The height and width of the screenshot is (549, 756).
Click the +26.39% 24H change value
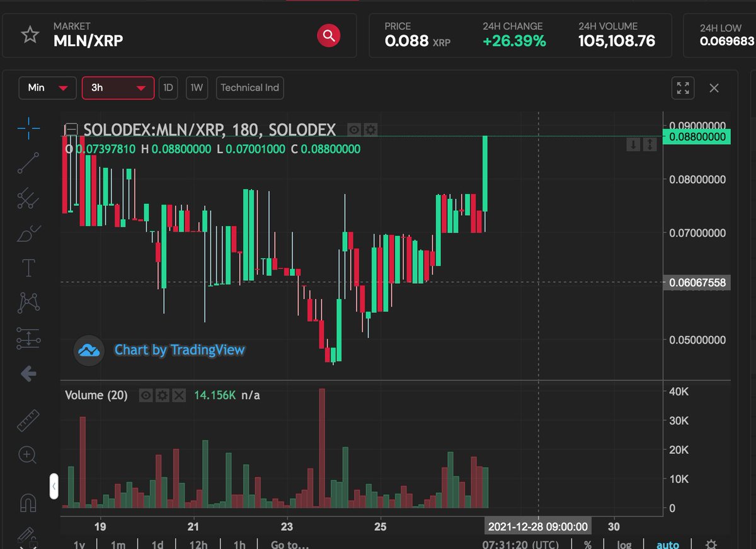515,41
